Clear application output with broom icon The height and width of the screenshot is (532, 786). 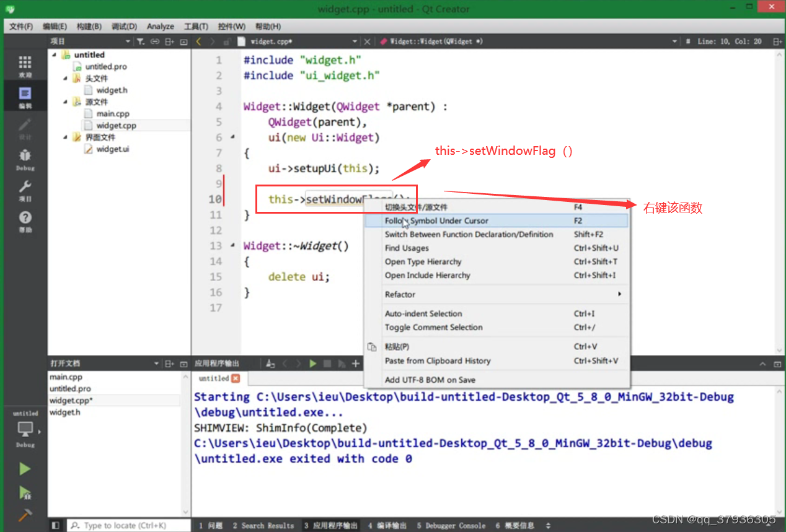coord(270,364)
